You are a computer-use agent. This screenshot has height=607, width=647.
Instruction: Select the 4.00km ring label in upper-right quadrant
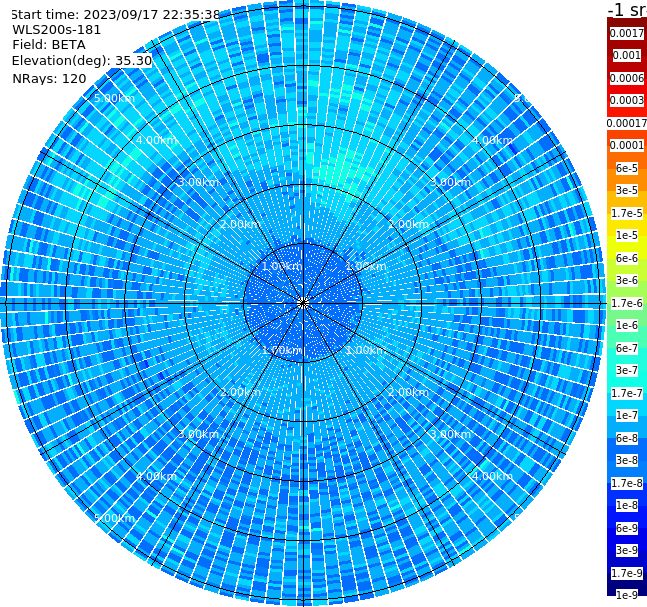tap(493, 140)
